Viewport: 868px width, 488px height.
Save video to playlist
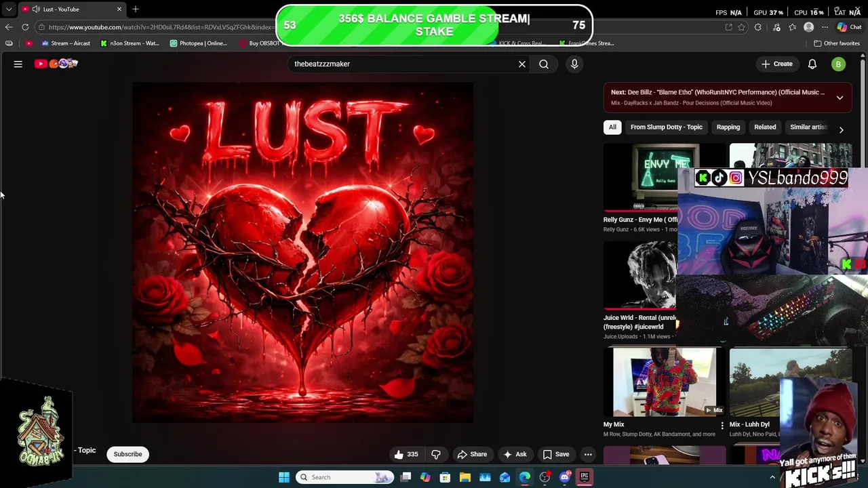(555, 454)
